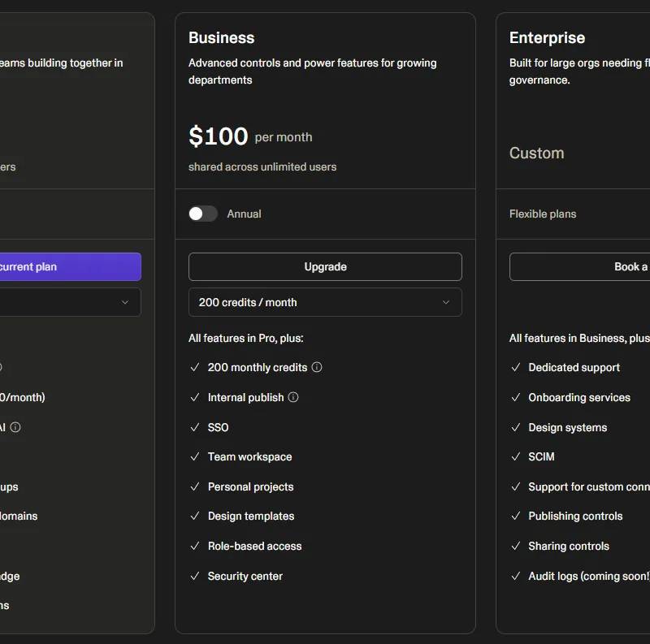Click the checkmark beside Dedicated support

[x=516, y=367]
